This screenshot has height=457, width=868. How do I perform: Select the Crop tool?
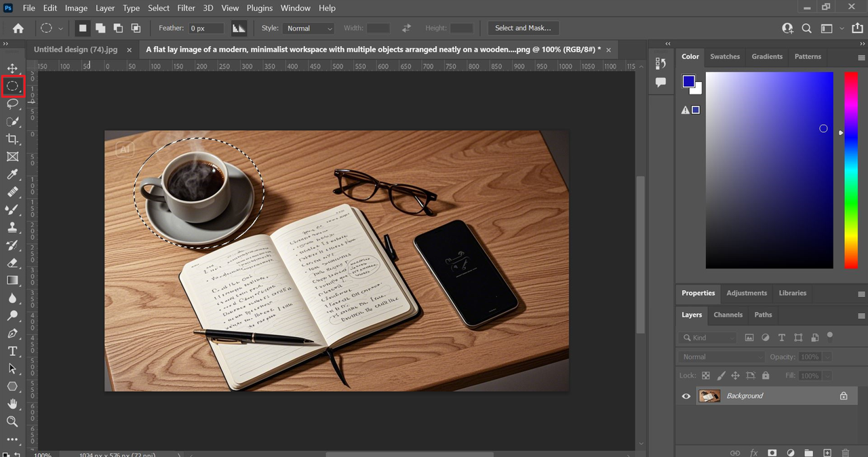click(x=12, y=139)
